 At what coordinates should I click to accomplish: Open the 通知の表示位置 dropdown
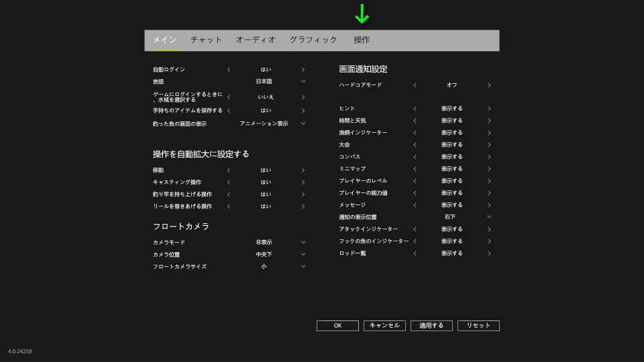tap(489, 217)
